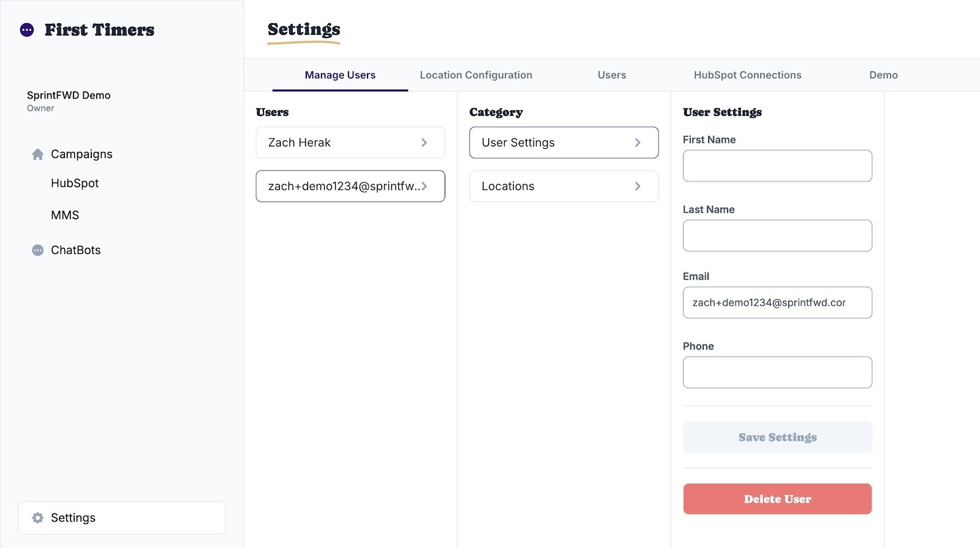Focus the Phone input field
This screenshot has height=548, width=980.
coord(777,373)
